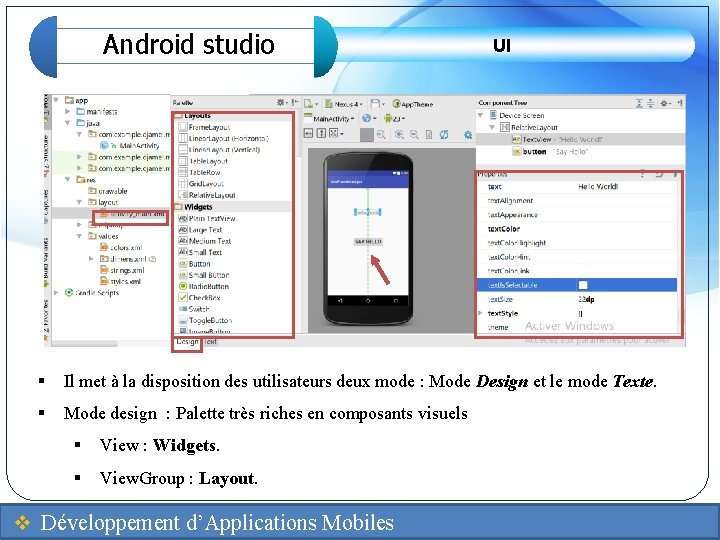
Task: Switch to the Design tab
Action: tap(187, 342)
